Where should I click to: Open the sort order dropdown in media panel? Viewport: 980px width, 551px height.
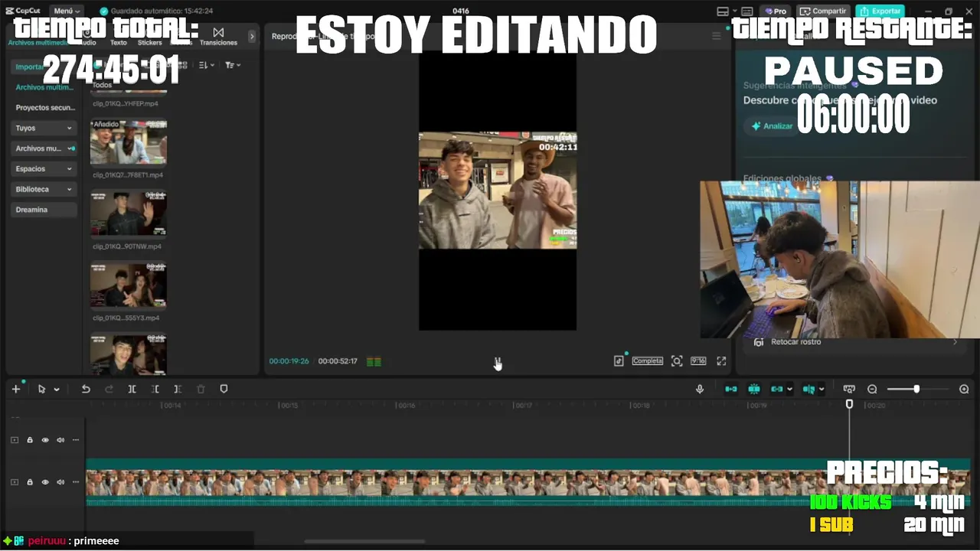pyautogui.click(x=207, y=65)
